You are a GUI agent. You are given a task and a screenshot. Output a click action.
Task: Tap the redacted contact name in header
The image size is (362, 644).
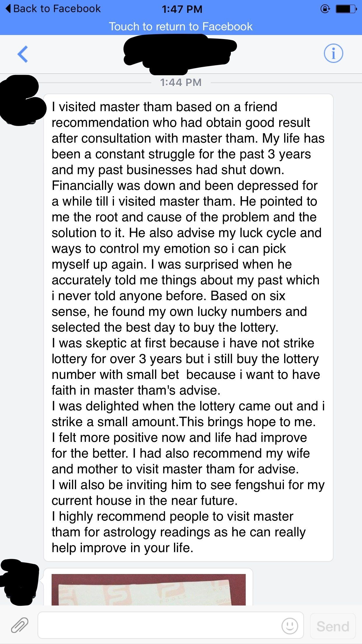[179, 53]
